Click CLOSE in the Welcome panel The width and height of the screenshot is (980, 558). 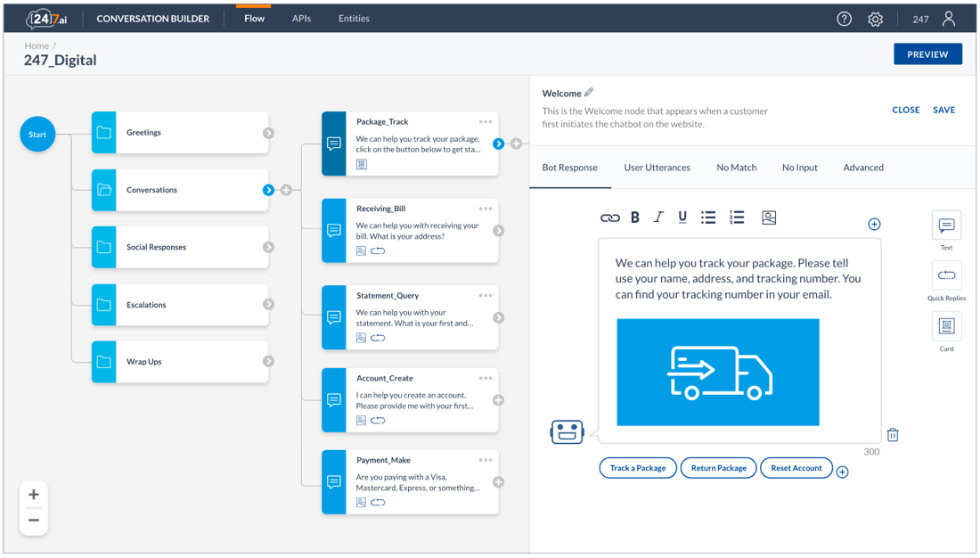pyautogui.click(x=906, y=111)
